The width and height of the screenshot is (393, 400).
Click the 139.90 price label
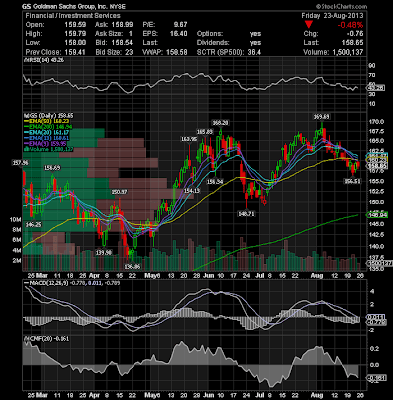click(x=103, y=253)
